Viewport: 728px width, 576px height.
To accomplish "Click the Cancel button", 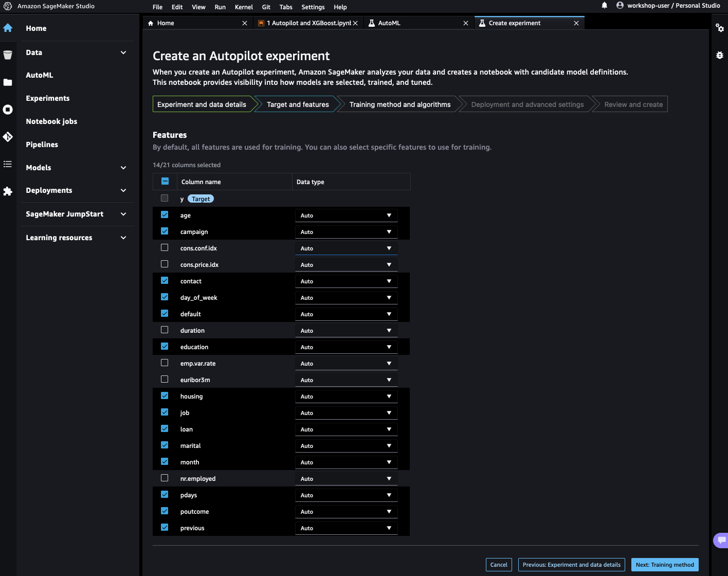I will tap(499, 565).
